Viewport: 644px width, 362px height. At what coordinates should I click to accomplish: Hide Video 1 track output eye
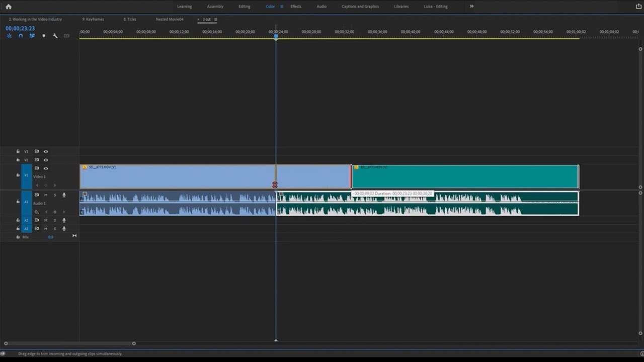coord(46,168)
